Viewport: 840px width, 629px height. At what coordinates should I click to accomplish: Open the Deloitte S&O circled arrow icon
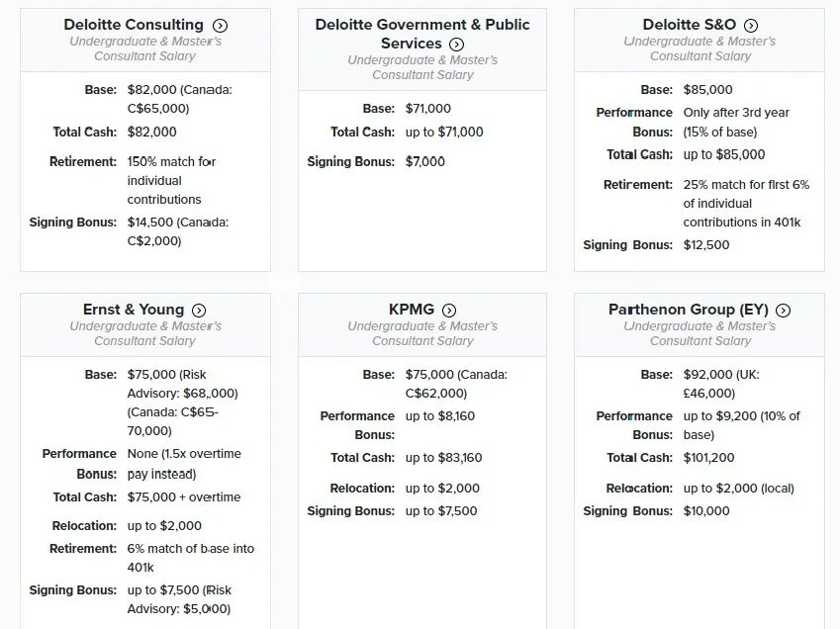[751, 26]
